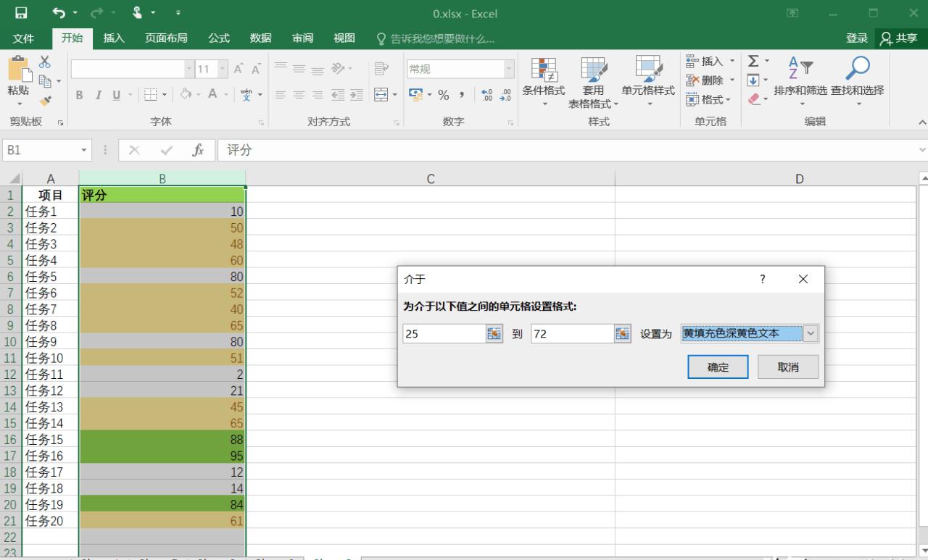Image resolution: width=928 pixels, height=560 pixels.
Task: Click the AutoSum sigma icon
Action: pyautogui.click(x=753, y=62)
